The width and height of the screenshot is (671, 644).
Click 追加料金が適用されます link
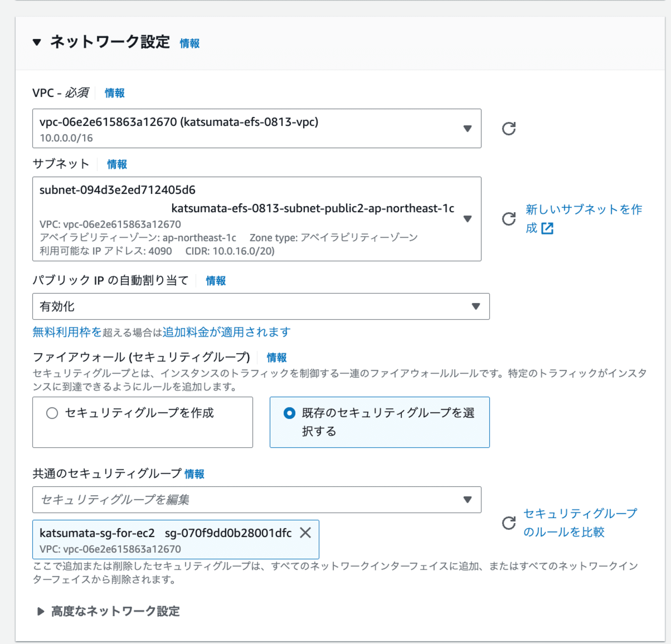tap(226, 332)
